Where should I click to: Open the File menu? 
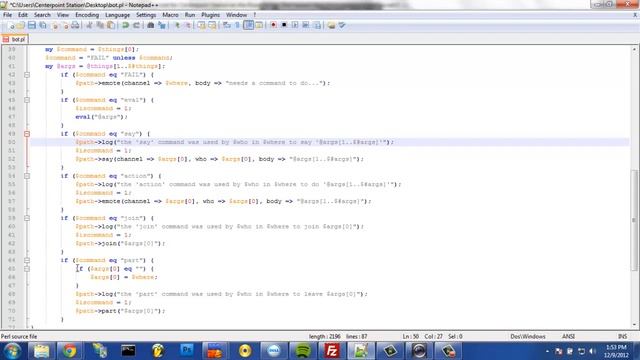(x=7, y=15)
